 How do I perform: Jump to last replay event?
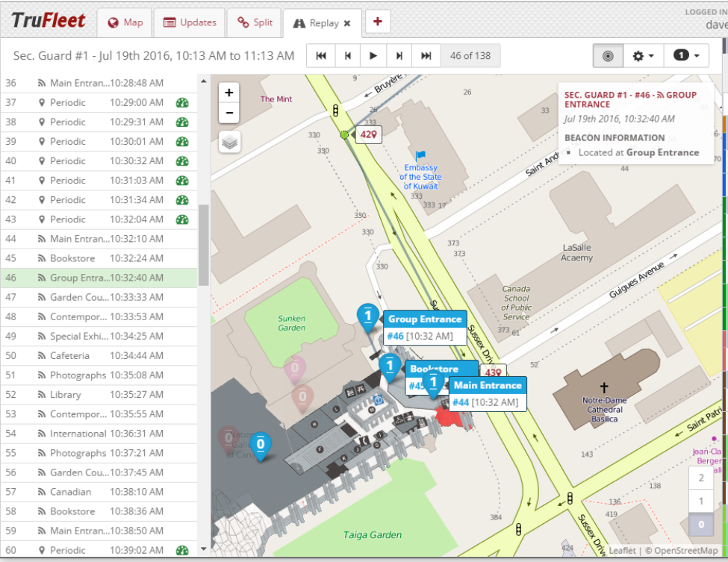point(426,56)
